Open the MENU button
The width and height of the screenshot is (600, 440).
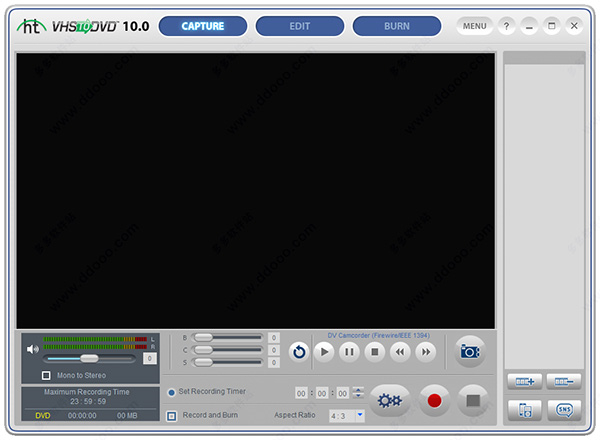pyautogui.click(x=474, y=26)
